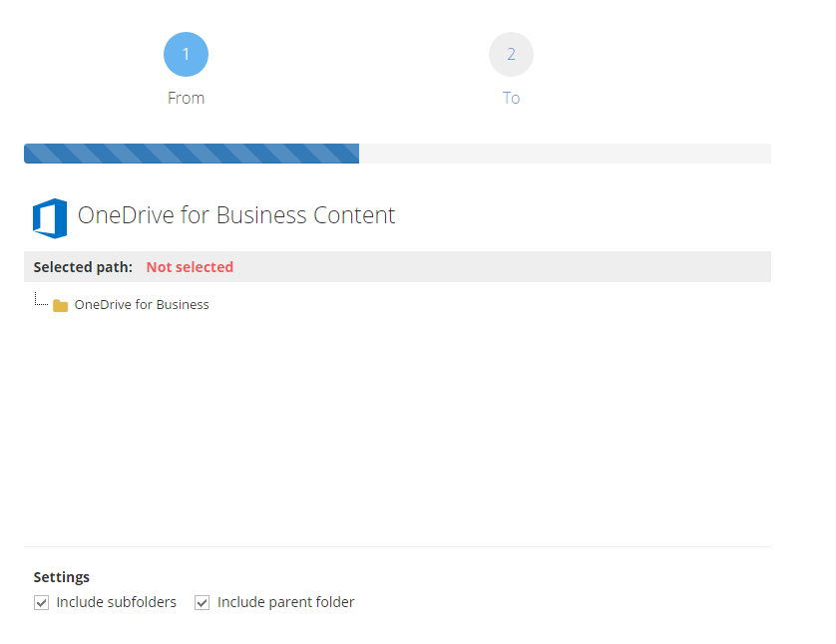Viewport: 836px width, 644px height.
Task: Click the Include parent folder label
Action: 285,602
